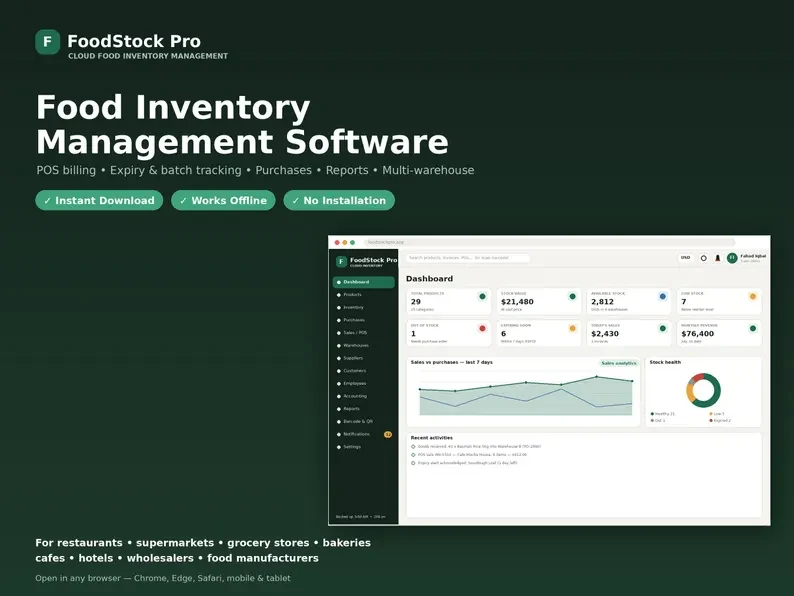
Task: Click the low stock count 7
Action: pyautogui.click(x=684, y=302)
